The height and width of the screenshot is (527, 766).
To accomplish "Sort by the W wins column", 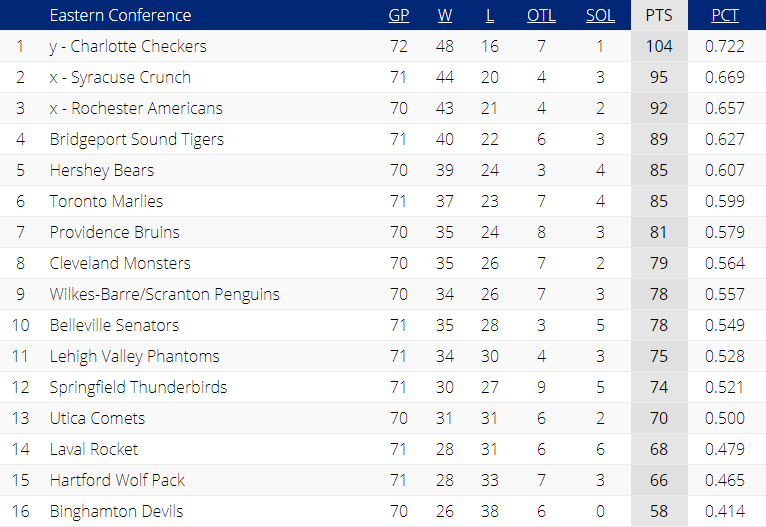I will [x=445, y=16].
